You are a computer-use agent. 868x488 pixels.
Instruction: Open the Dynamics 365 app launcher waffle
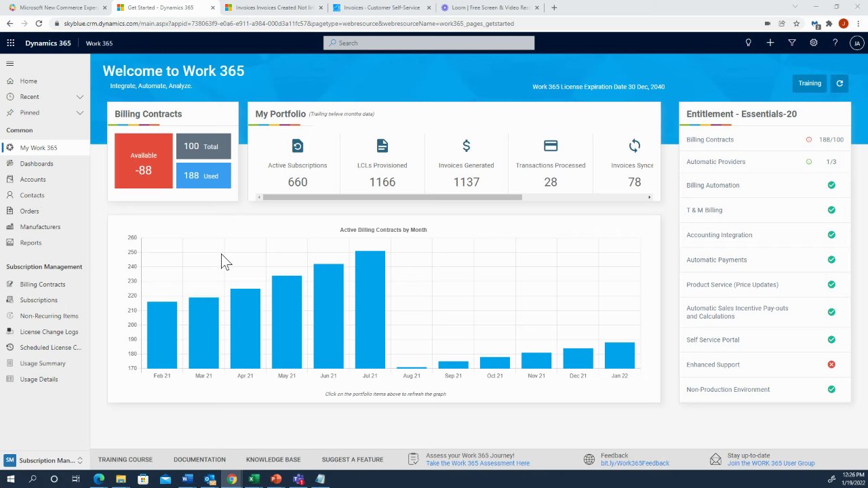coord(11,43)
